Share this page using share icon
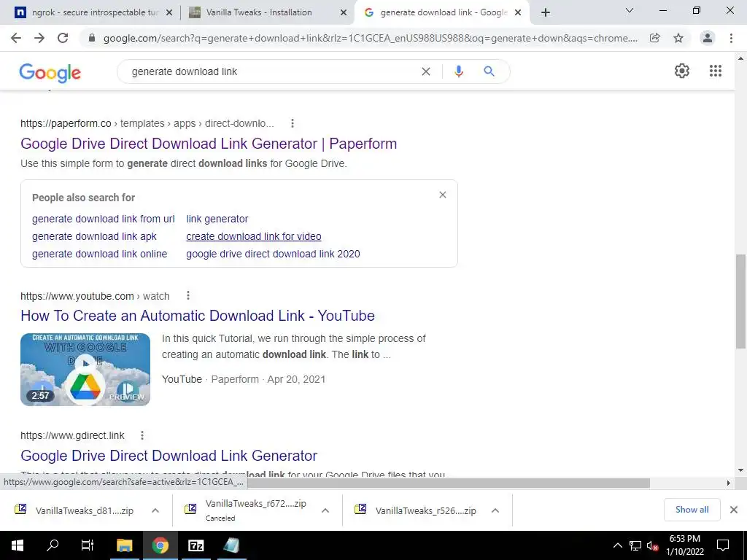The width and height of the screenshot is (747, 560). pos(654,38)
